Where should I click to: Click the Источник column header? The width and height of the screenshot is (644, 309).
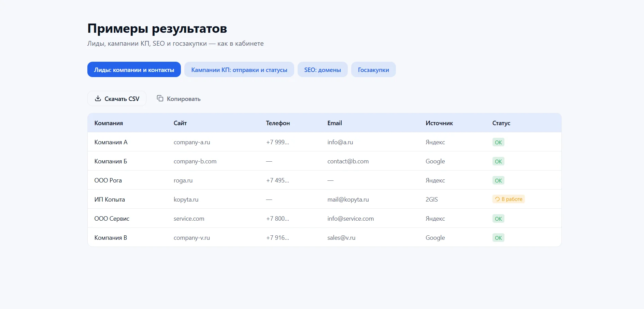[439, 123]
